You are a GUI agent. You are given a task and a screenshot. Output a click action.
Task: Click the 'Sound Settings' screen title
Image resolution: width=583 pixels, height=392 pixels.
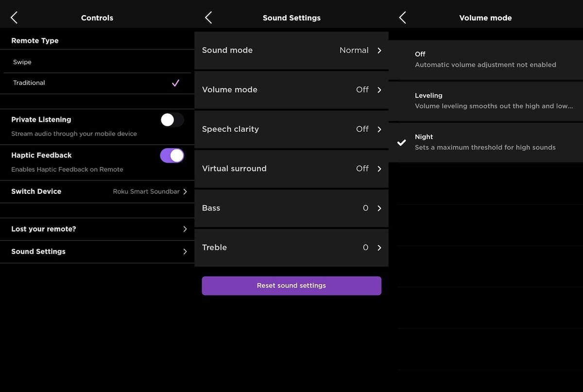click(x=291, y=18)
